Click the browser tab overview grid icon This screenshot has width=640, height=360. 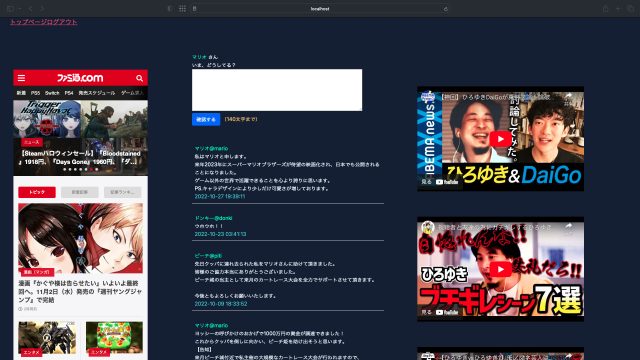tap(182, 9)
